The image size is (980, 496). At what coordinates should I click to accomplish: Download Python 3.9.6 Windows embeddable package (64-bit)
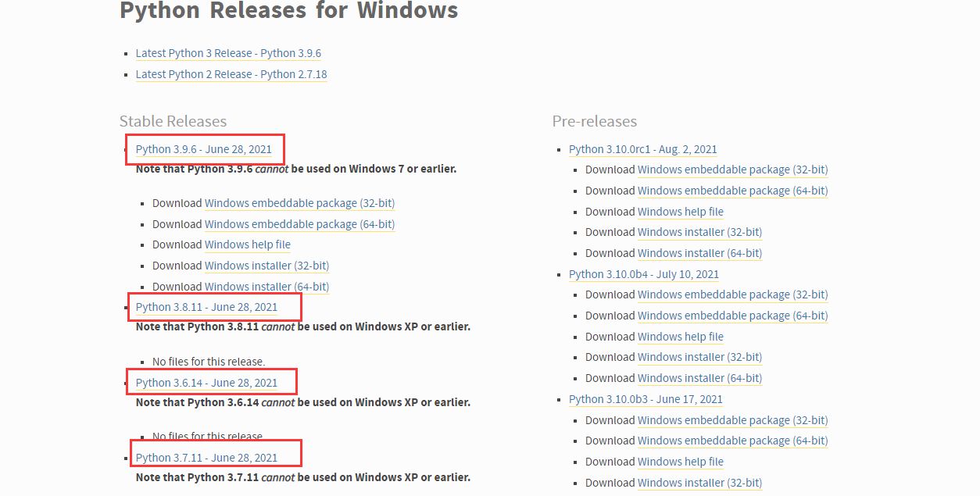300,224
